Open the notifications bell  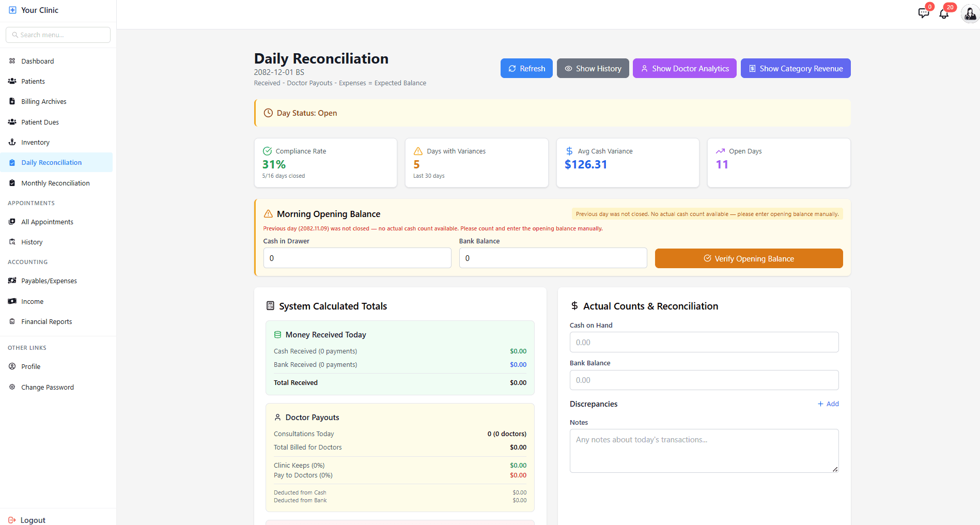coord(944,13)
